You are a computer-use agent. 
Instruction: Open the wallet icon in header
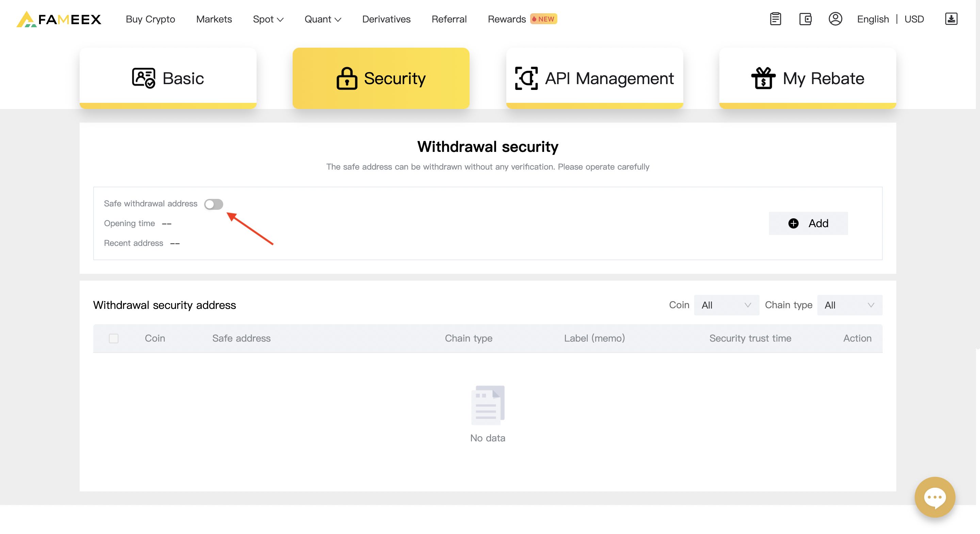pyautogui.click(x=805, y=19)
